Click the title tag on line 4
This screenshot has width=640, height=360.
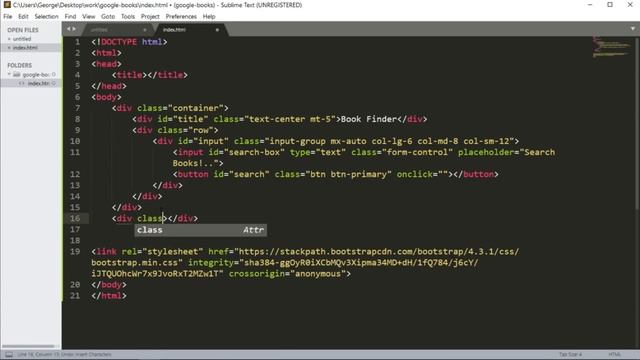point(129,75)
